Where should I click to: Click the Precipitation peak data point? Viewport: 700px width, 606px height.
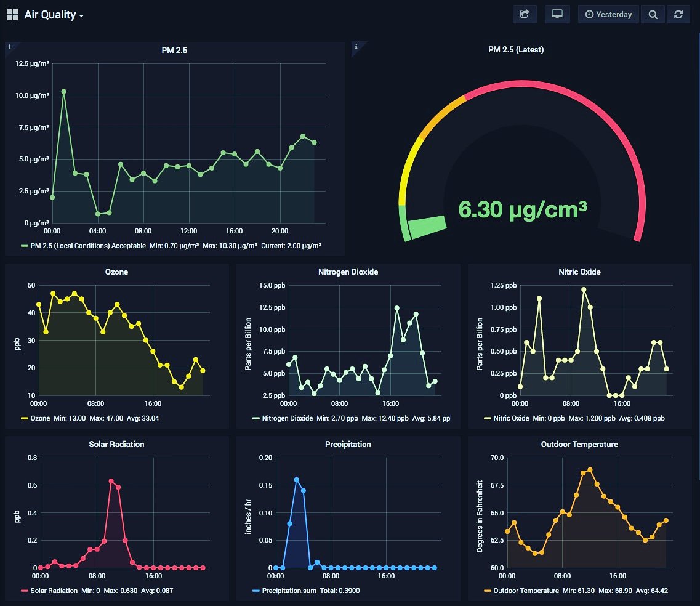click(296, 480)
